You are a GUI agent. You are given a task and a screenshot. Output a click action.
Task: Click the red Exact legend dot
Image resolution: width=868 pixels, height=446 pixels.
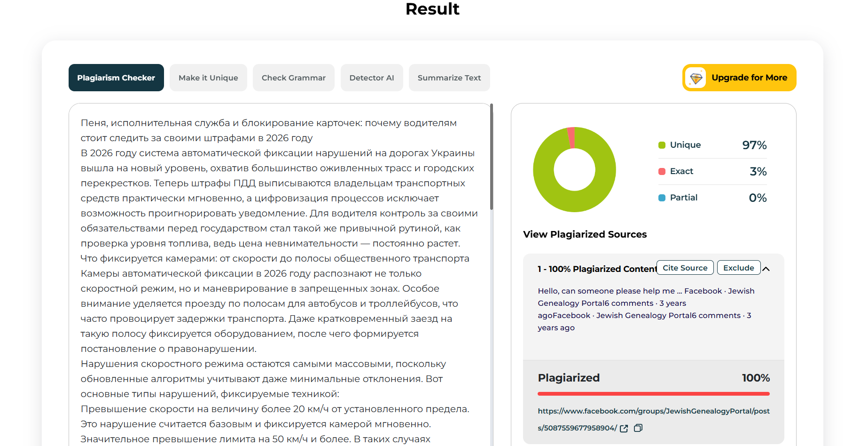662,171
